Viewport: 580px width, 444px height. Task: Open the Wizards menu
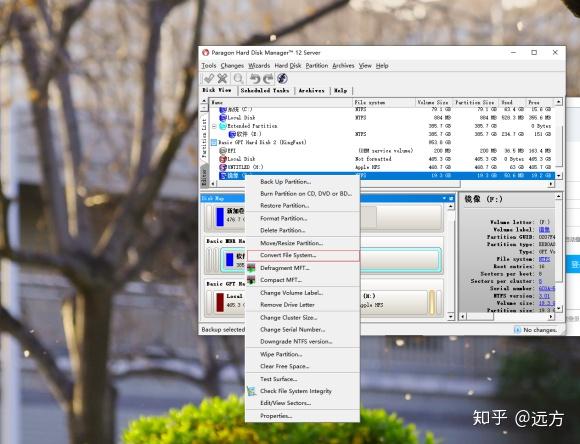[x=259, y=65]
